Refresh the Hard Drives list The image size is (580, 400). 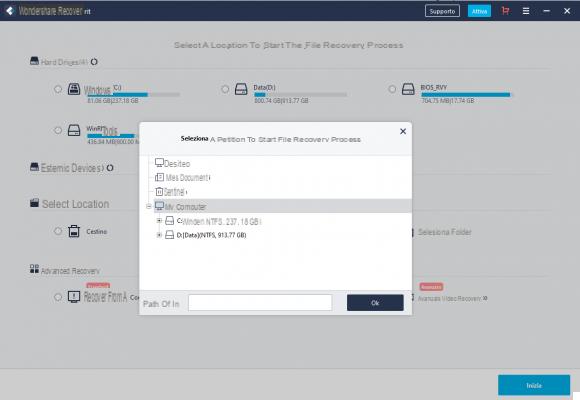click(x=94, y=62)
